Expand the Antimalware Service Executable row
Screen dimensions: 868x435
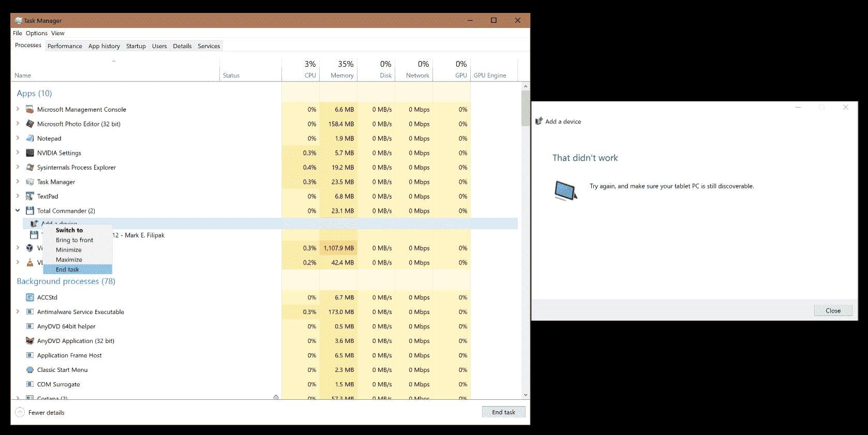coord(18,312)
